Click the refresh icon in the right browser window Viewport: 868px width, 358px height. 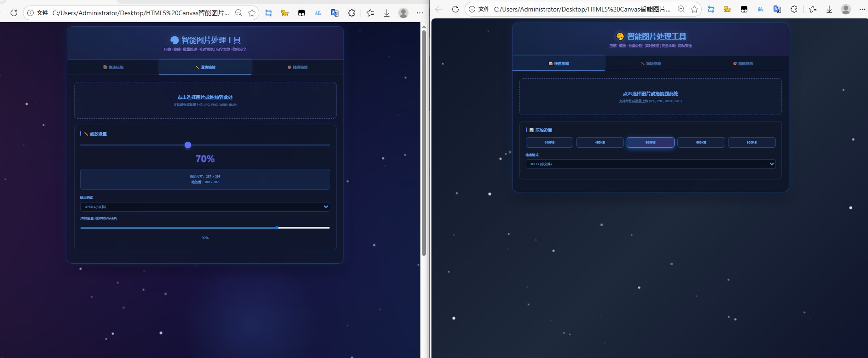(x=455, y=9)
